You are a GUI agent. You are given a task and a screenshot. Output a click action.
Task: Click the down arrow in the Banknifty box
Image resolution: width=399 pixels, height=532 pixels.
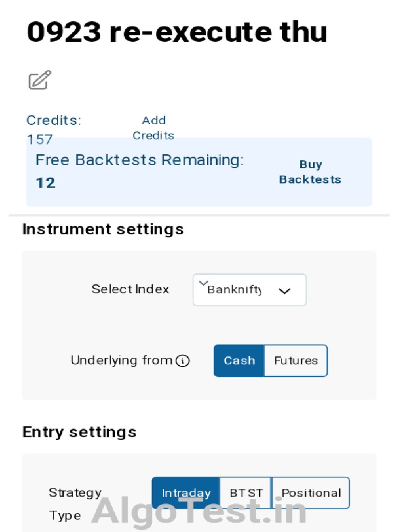[x=284, y=291]
